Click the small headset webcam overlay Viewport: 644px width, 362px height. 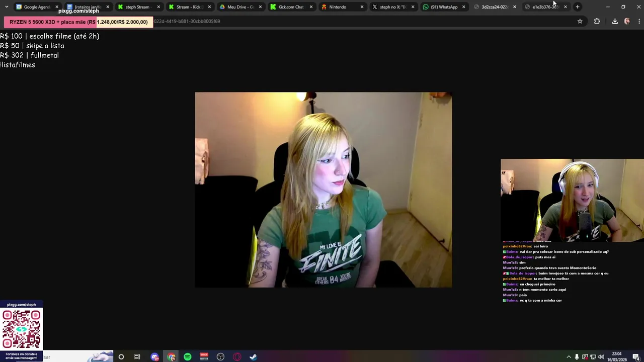click(572, 200)
